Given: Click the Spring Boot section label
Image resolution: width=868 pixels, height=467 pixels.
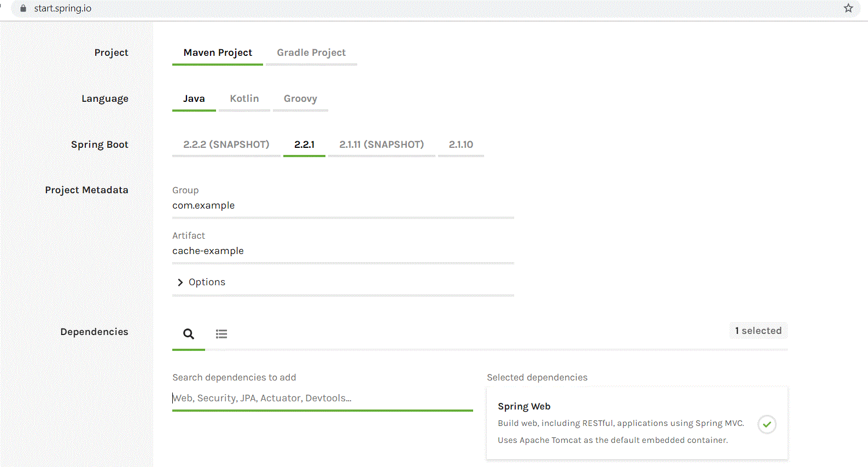Looking at the screenshot, I should pos(100,145).
